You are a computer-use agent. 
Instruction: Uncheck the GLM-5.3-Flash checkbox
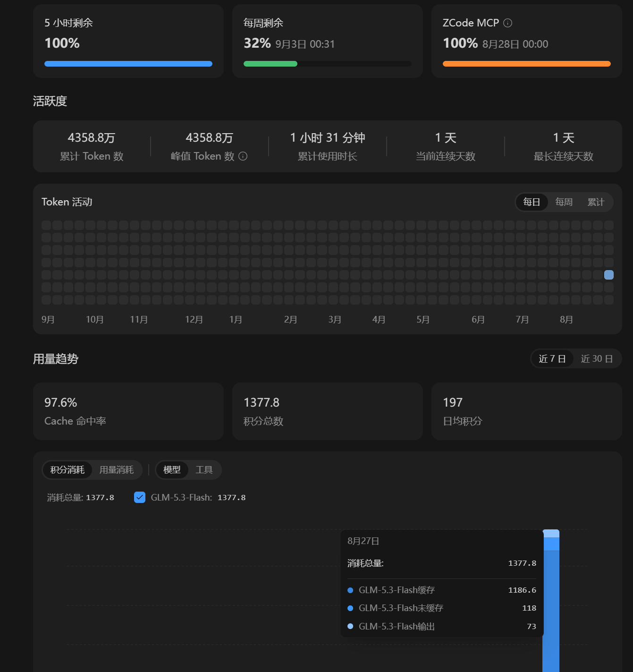click(x=140, y=497)
